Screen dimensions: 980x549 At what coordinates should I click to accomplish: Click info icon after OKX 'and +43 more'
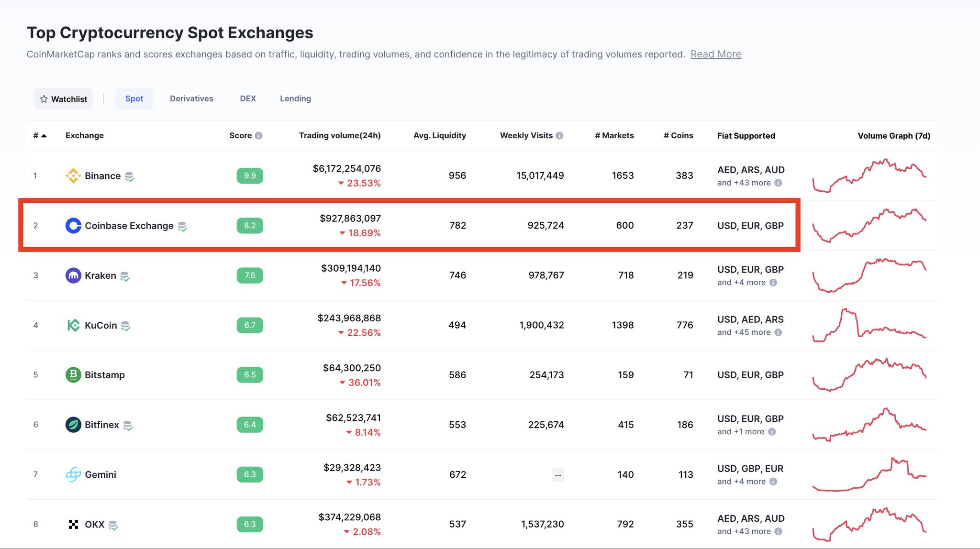coord(778,531)
